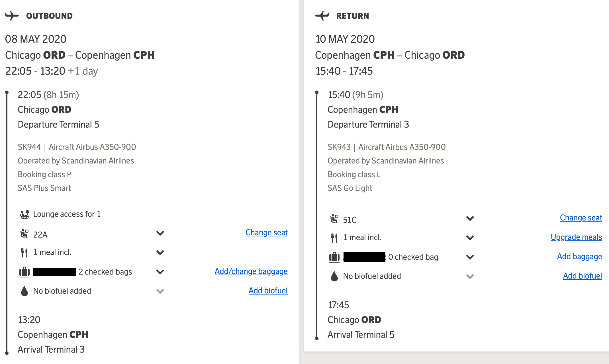This screenshot has width=609, height=364.
Task: Open the Add/change baggage link
Action: [x=251, y=271]
